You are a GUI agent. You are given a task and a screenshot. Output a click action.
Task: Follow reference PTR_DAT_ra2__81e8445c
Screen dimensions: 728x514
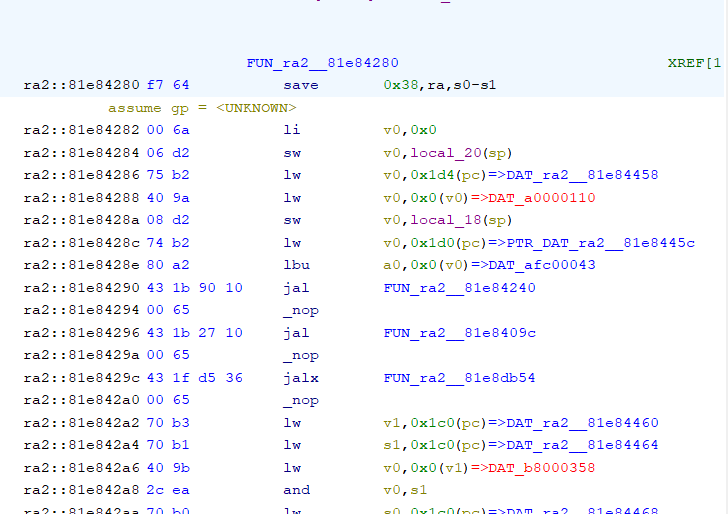pos(600,243)
